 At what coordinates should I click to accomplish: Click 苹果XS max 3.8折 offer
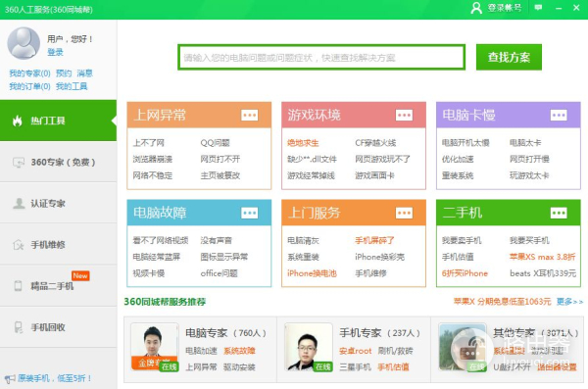click(542, 257)
